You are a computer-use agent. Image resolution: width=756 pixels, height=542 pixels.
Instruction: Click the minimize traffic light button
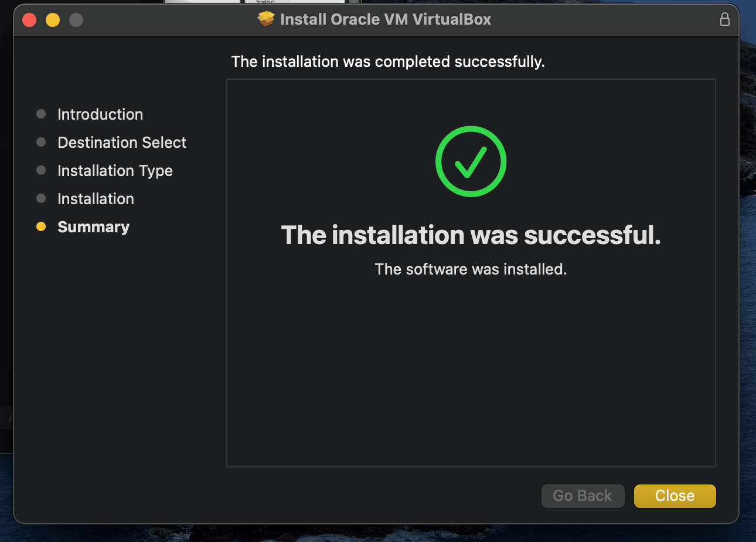(x=52, y=19)
